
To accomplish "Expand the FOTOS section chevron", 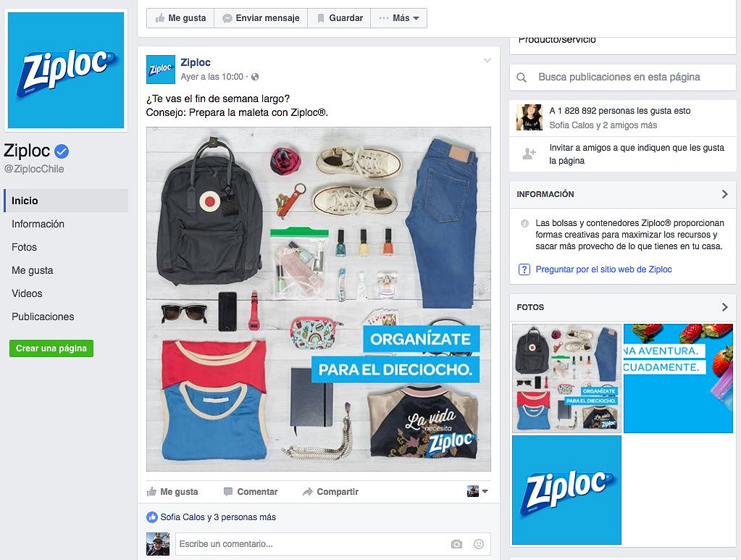I will coord(724,307).
